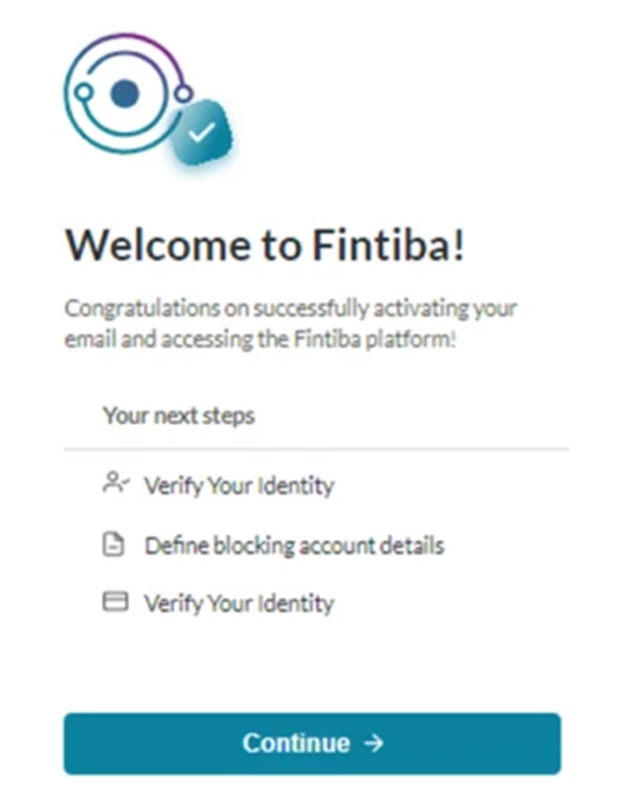Select the document icon beside blocking account
The width and height of the screenshot is (644, 812).
[x=113, y=544]
